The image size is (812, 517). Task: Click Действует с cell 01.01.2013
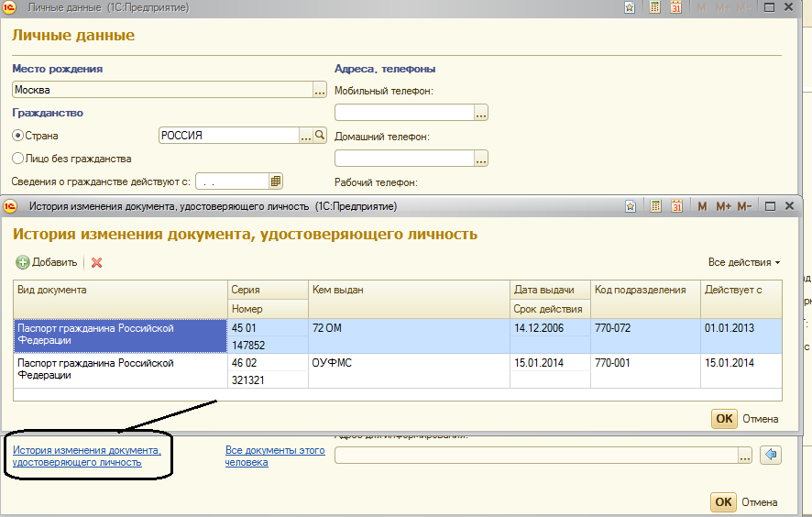coord(741,336)
